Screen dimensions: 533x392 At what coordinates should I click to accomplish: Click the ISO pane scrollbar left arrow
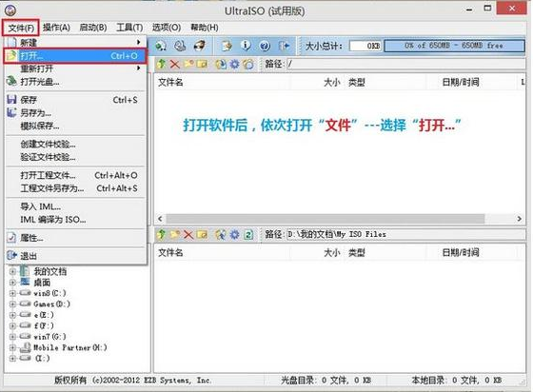pos(160,219)
